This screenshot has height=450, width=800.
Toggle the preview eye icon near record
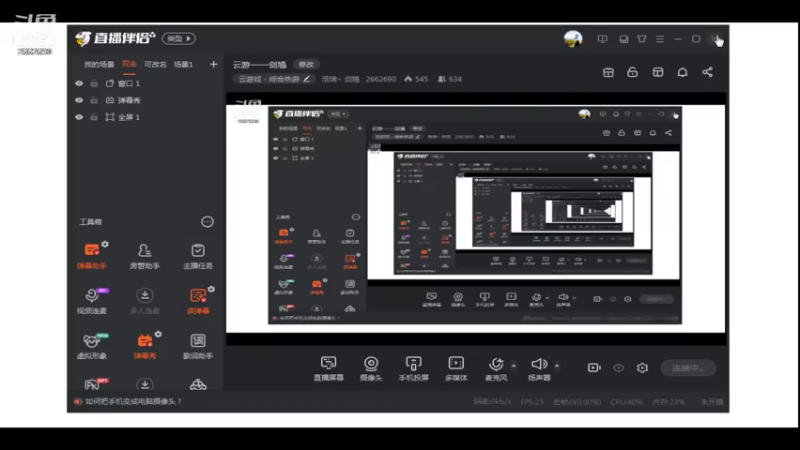[618, 367]
